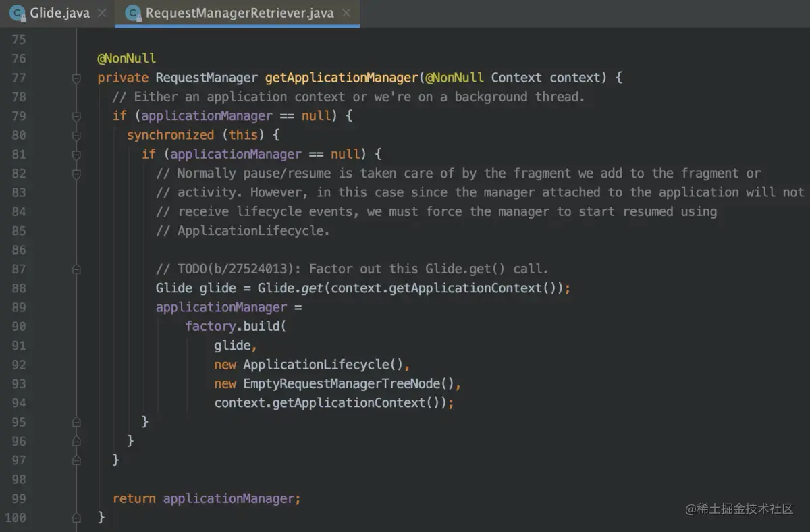This screenshot has height=532, width=810.
Task: Click the Glide.java class file icon
Action: pos(18,13)
